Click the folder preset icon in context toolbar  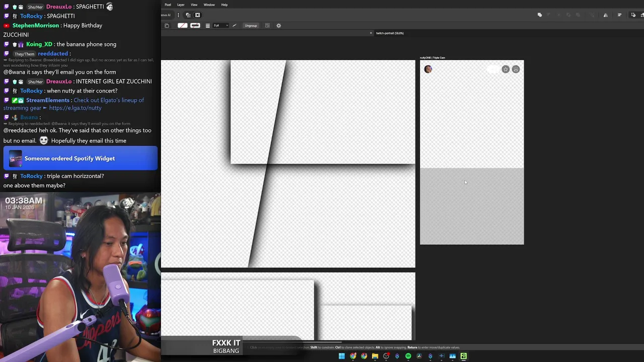(x=167, y=26)
